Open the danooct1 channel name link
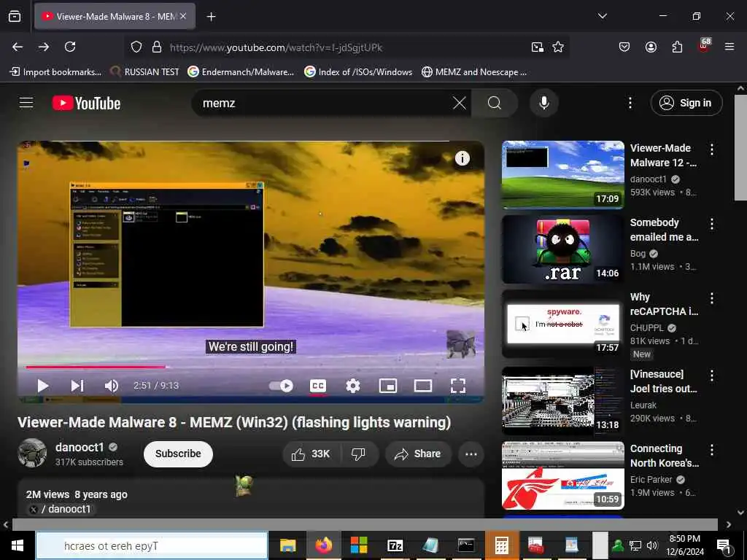Image resolution: width=747 pixels, height=560 pixels. tap(80, 447)
